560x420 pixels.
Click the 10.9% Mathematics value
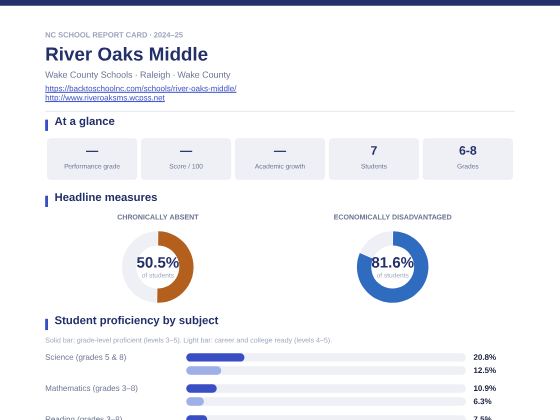pyautogui.click(x=485, y=388)
